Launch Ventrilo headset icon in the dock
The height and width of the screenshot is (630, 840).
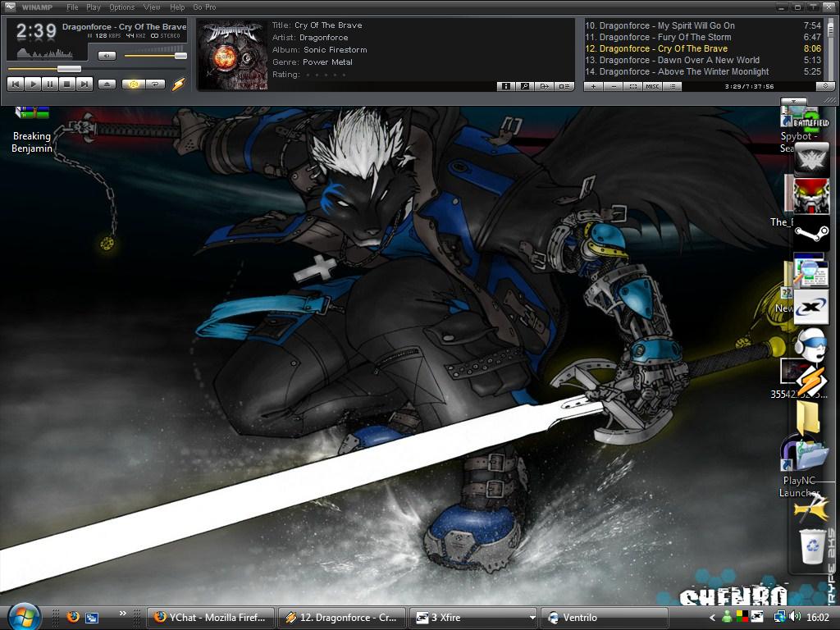pos(810,344)
